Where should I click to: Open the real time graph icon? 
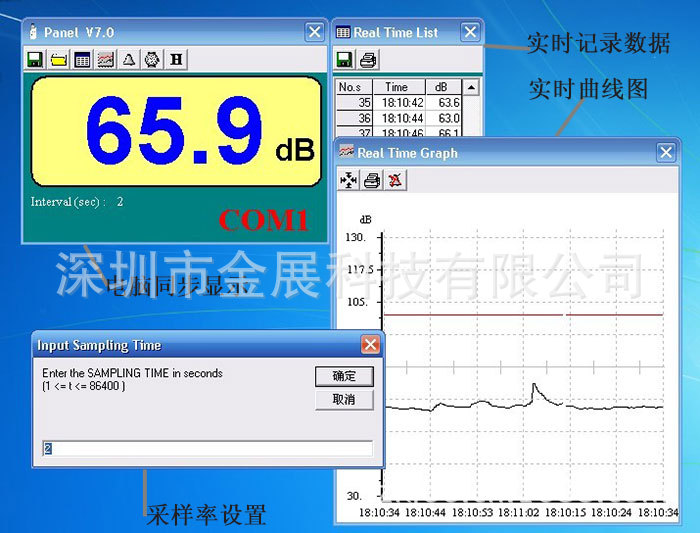[105, 59]
